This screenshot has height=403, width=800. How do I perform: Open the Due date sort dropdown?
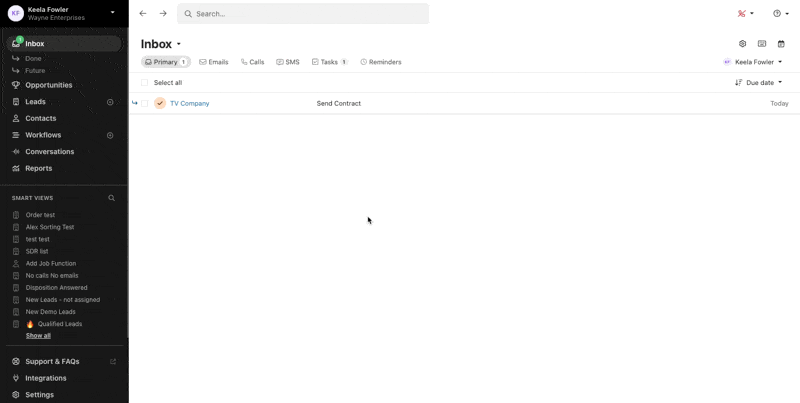[759, 83]
